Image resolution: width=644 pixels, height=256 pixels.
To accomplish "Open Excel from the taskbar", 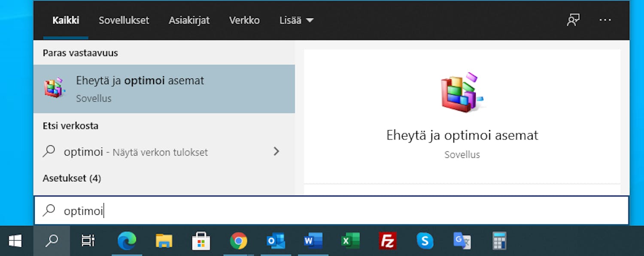I will [350, 241].
